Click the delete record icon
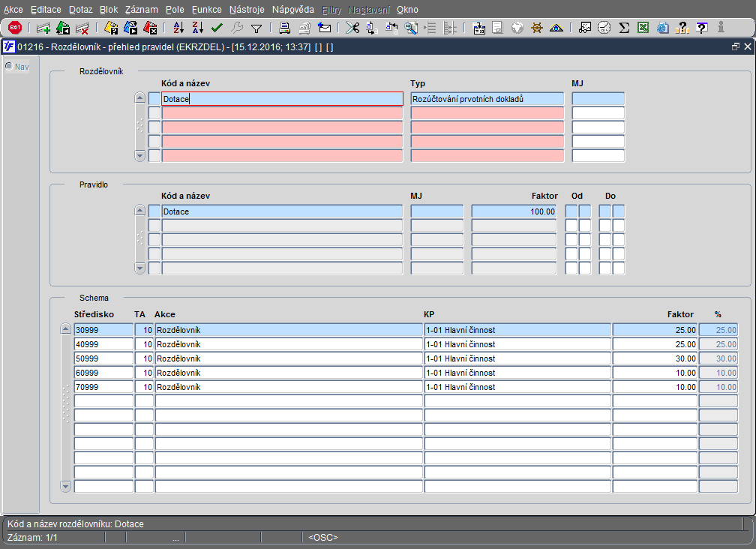756x549 pixels. (x=82, y=28)
